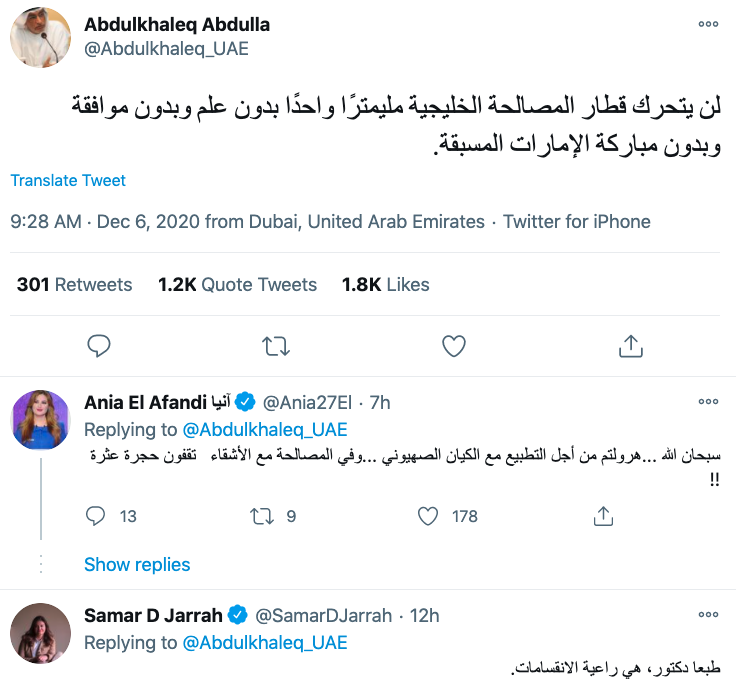Share the main tweet
The image size is (736, 691).
pos(631,346)
